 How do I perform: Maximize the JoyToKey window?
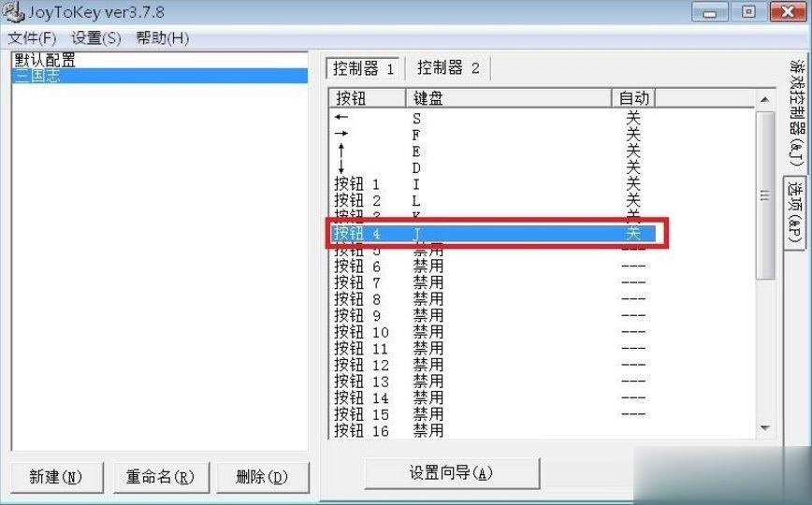click(748, 12)
